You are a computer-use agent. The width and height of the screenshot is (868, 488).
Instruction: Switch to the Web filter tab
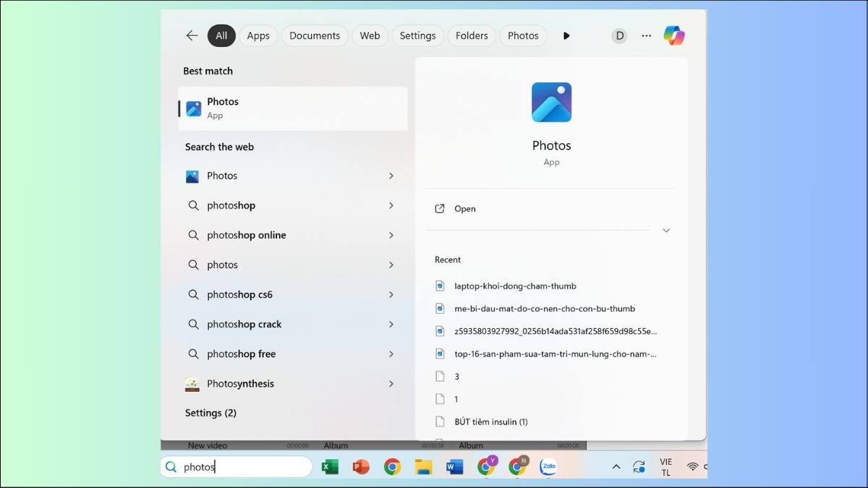pyautogui.click(x=370, y=35)
